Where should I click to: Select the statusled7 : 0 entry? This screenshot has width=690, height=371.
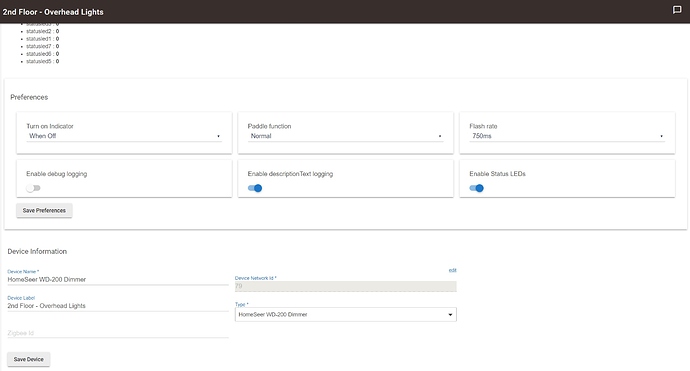pyautogui.click(x=42, y=46)
